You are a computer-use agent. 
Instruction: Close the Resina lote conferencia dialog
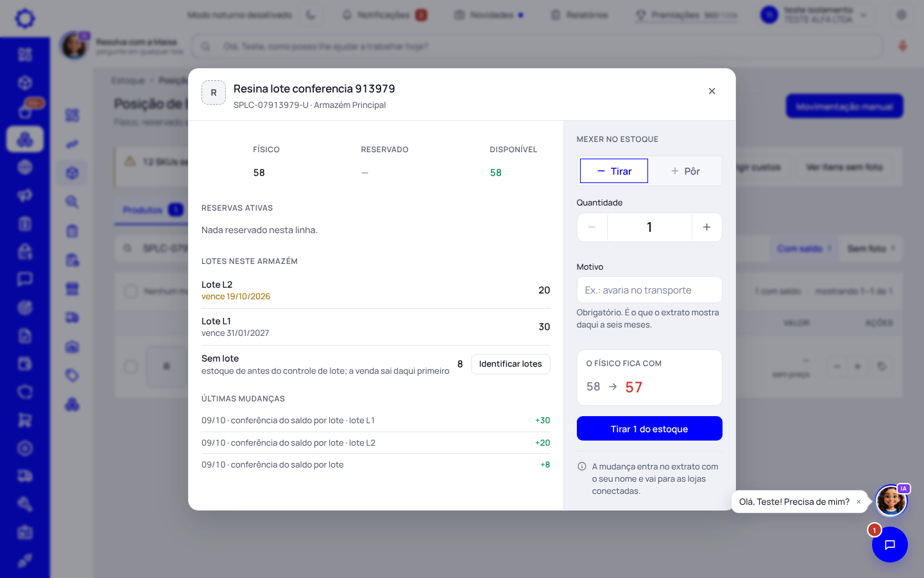point(712,91)
